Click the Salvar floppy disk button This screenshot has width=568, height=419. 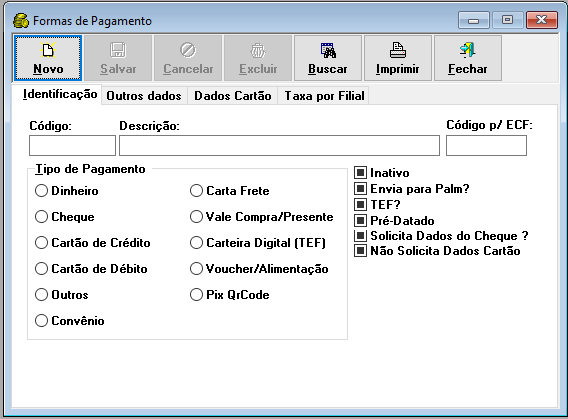[118, 58]
